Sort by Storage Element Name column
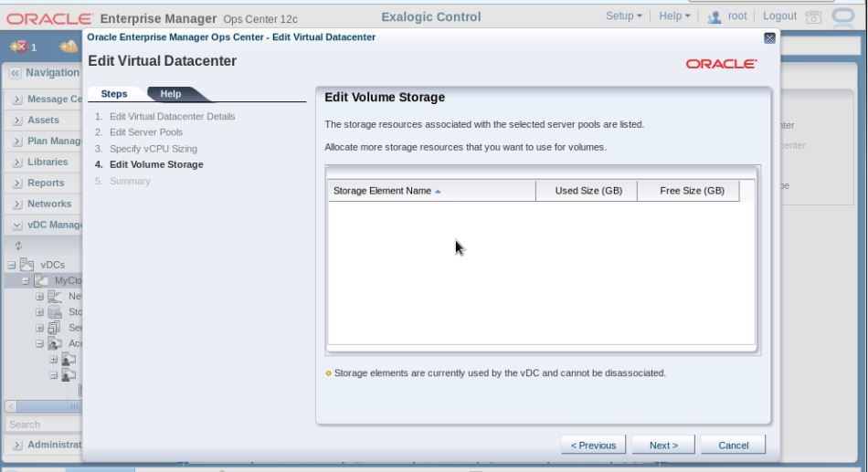 coord(432,191)
